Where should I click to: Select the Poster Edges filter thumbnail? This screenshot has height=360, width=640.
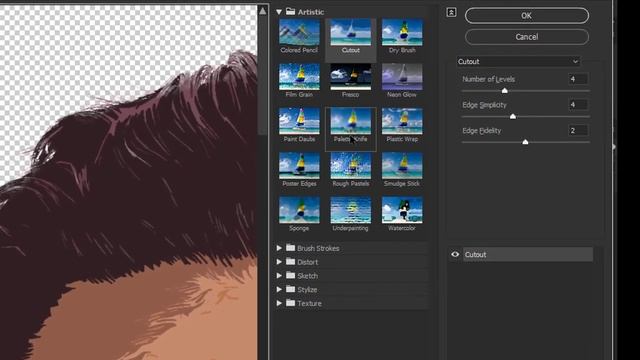click(299, 166)
